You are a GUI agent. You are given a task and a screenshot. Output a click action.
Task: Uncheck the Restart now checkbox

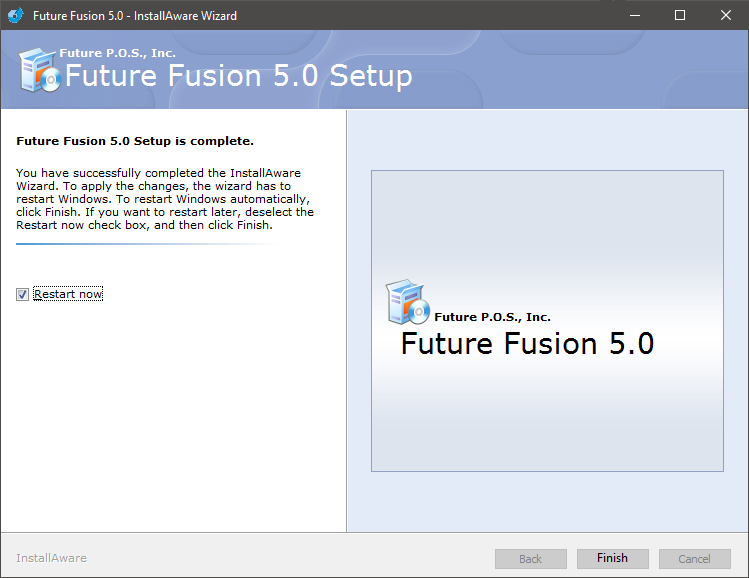[22, 294]
